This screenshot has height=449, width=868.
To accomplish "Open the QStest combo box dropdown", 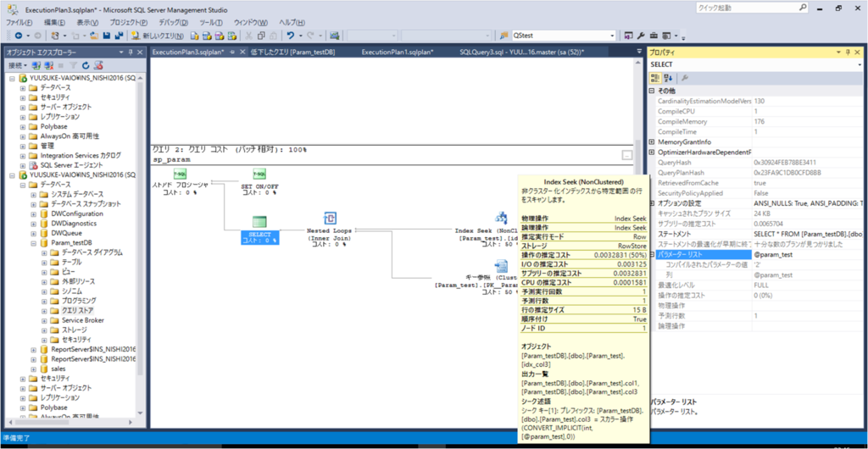I will click(612, 36).
